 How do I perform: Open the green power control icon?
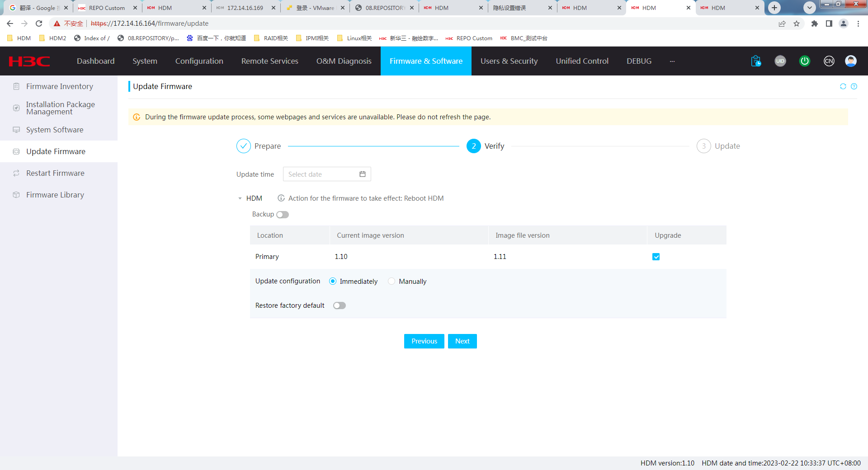805,61
